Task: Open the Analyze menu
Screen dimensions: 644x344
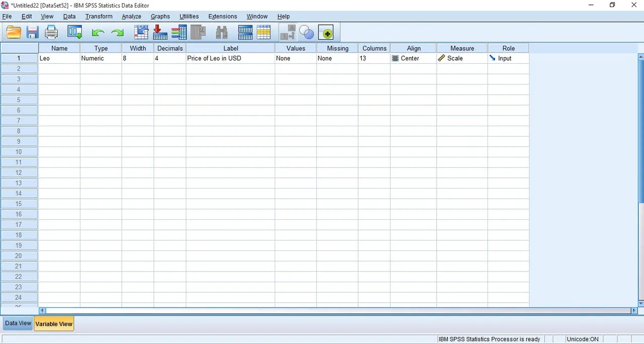Action: click(x=132, y=16)
